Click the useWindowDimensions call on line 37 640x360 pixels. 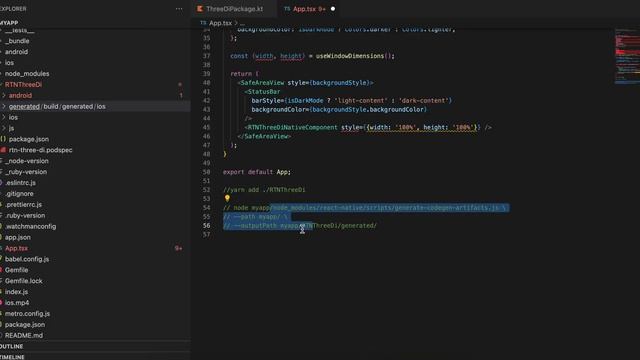pos(350,56)
